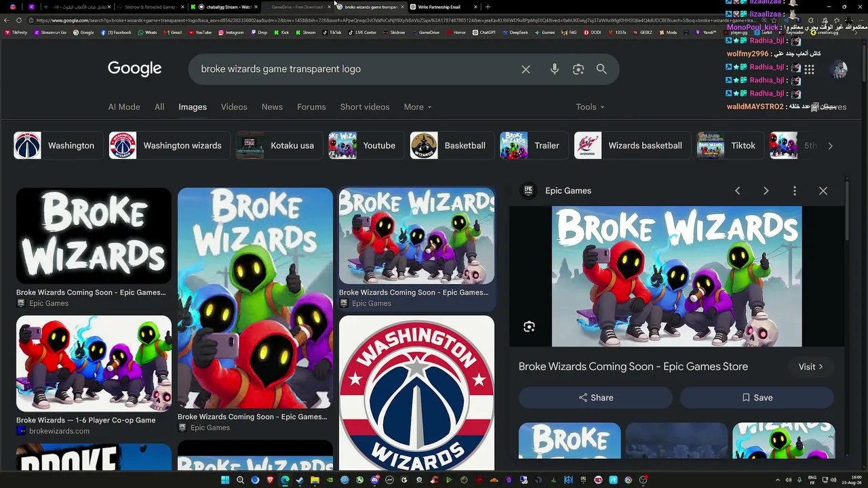The height and width of the screenshot is (488, 868).
Task: Launch Steam from the taskbar
Action: tap(300, 480)
